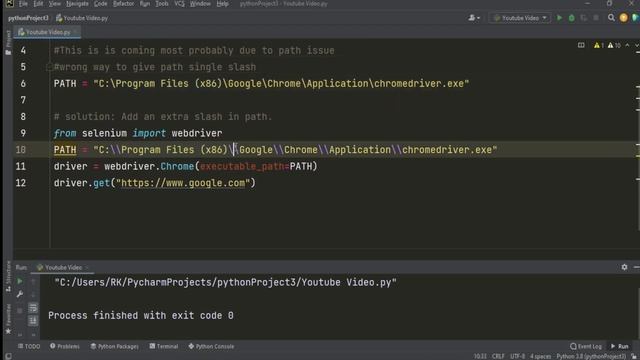Open the Window menu
Image resolution: width=640 pixels, height=360 pixels.
pyautogui.click(x=200, y=4)
